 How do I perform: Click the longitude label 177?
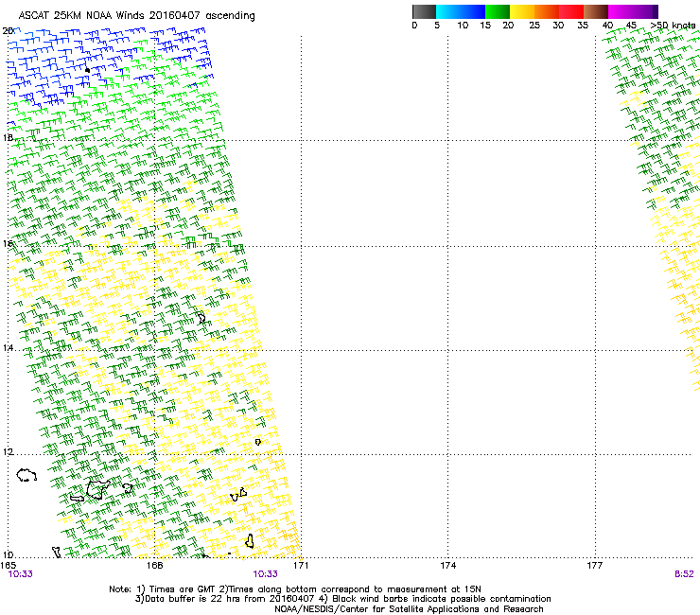click(x=595, y=566)
